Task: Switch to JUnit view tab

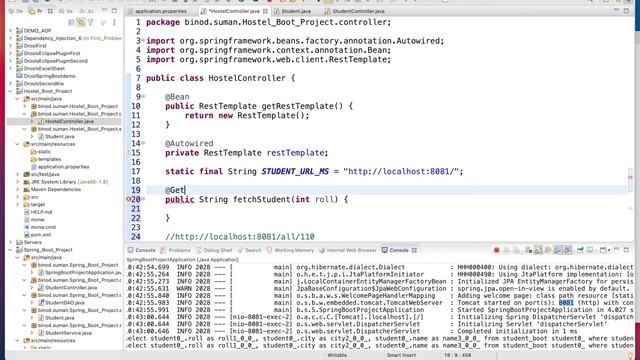Action: 86,11
